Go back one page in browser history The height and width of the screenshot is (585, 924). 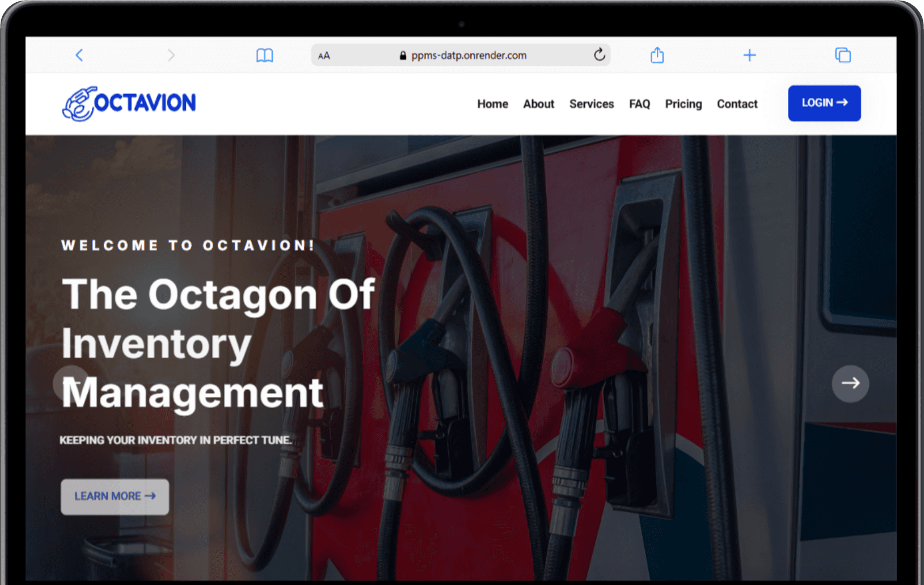coord(79,54)
